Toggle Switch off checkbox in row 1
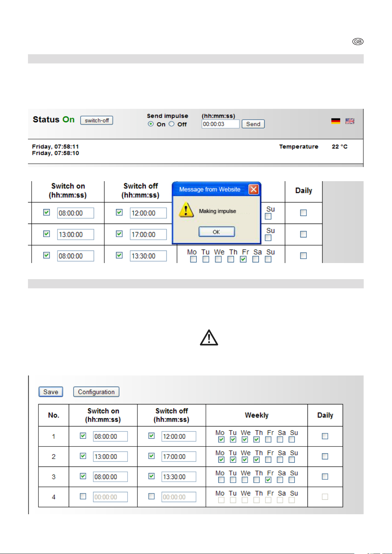Image resolution: width=392 pixels, height=554 pixels. pos(152,436)
